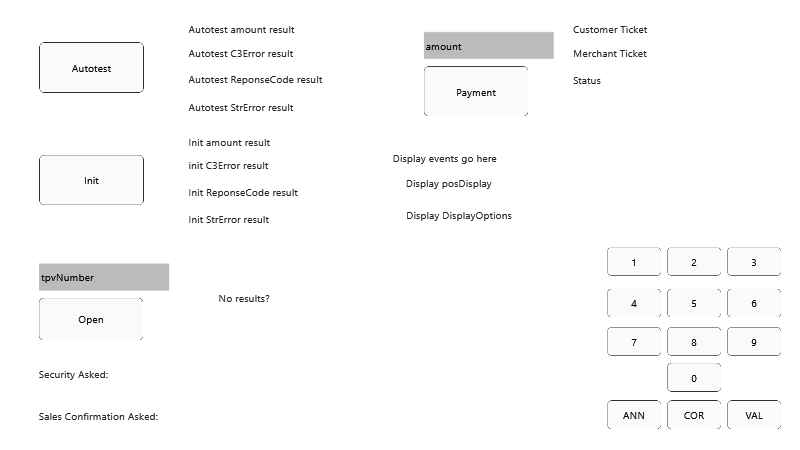800x450 pixels.
Task: Select the COR correction key
Action: click(694, 415)
